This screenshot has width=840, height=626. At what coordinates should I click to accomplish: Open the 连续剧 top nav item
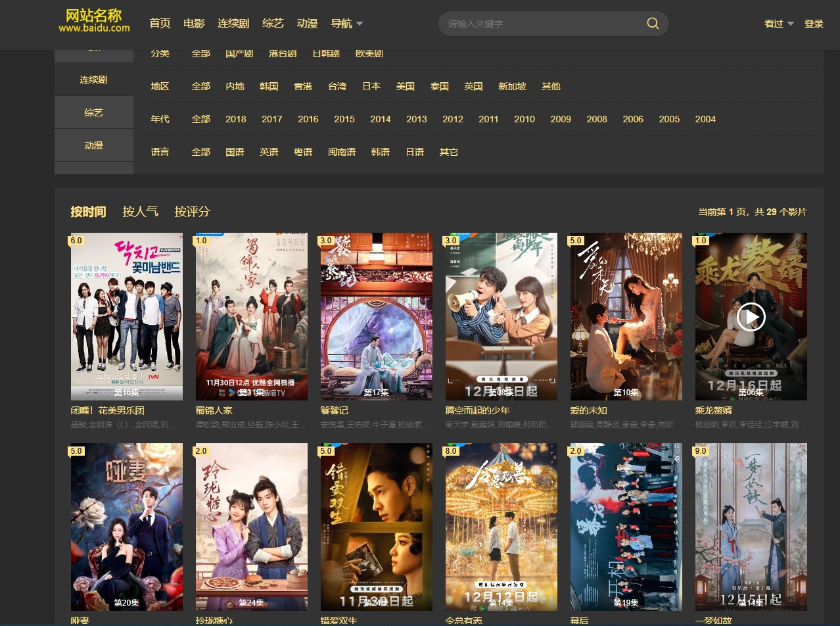233,24
